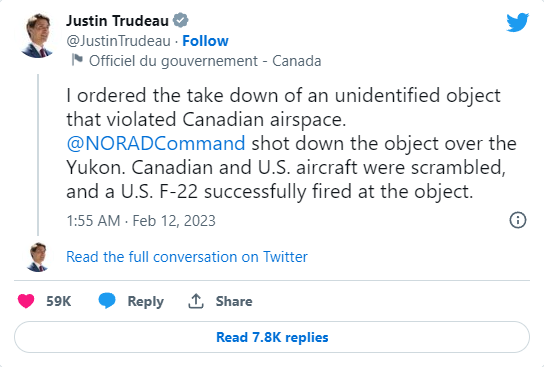Click the 59K likes count
Viewport: 544px width, 367px height.
pyautogui.click(x=59, y=301)
